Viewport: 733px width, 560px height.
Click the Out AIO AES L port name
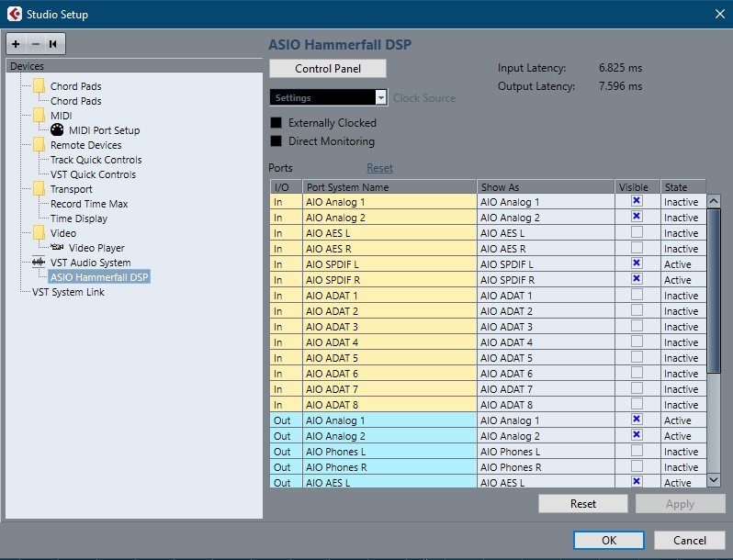click(x=389, y=483)
